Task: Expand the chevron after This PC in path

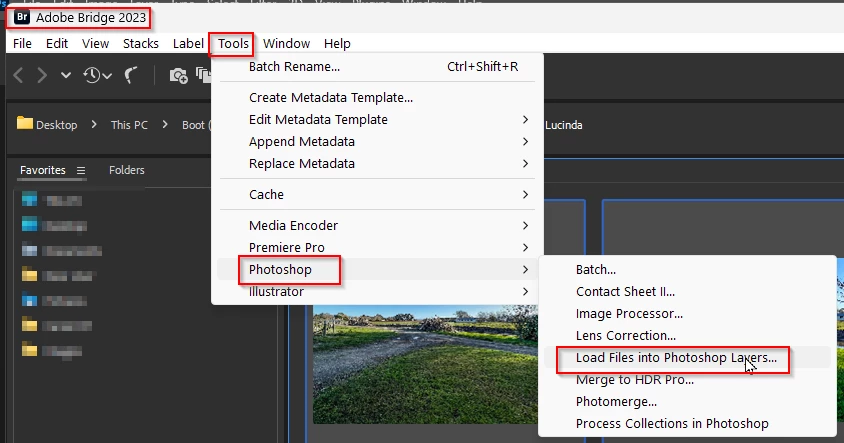Action: pyautogui.click(x=165, y=125)
